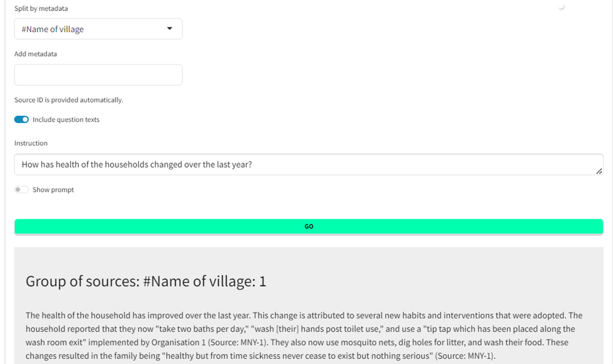Screen dimensions: 613x364
Task: Click 'Source ID is provided automatically' note
Action: (x=69, y=100)
